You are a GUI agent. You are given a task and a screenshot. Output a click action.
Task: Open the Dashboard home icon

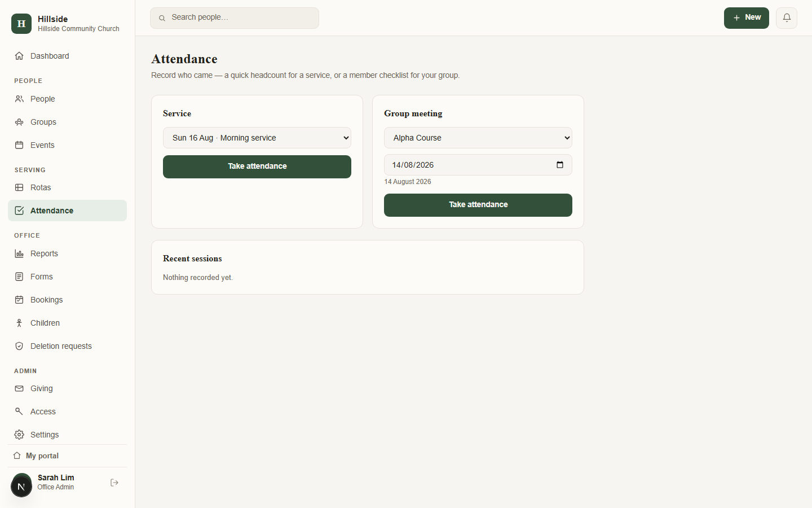click(x=19, y=56)
